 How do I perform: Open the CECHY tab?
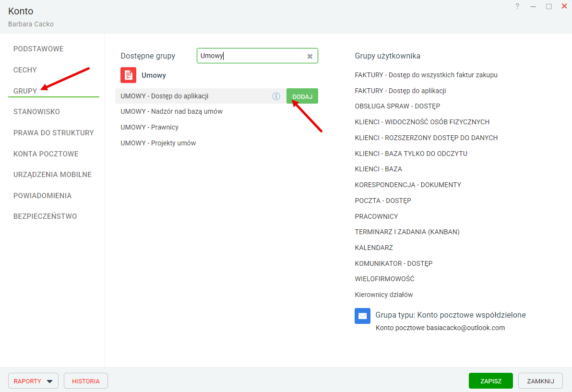click(x=25, y=70)
